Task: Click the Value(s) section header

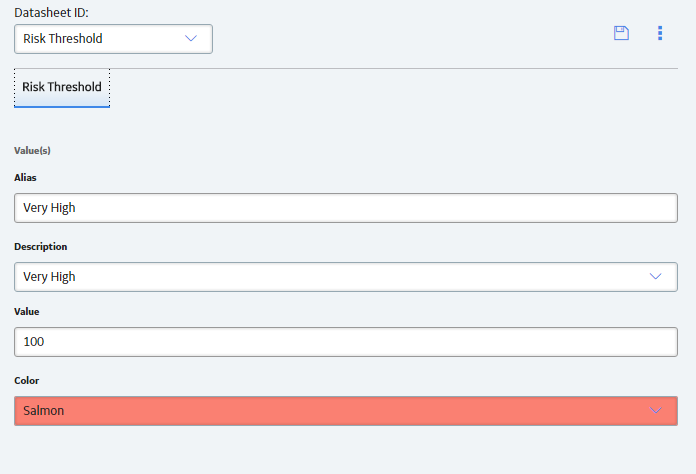Action: (x=32, y=150)
